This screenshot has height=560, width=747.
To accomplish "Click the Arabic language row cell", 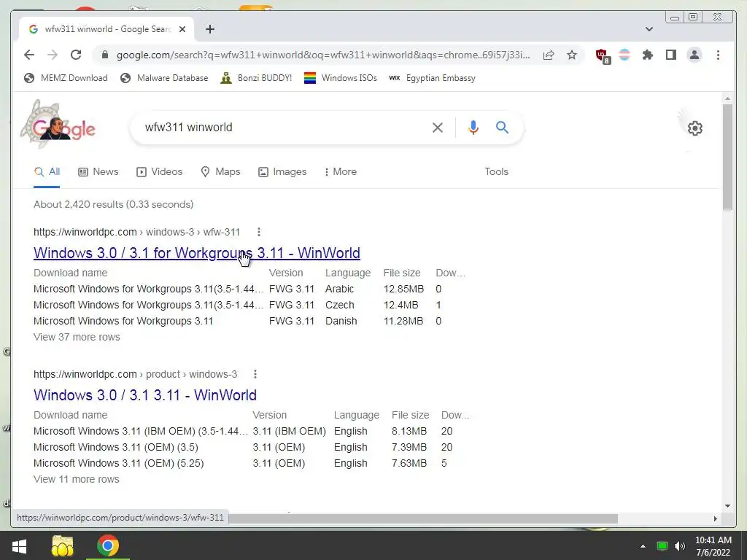I will (x=339, y=289).
